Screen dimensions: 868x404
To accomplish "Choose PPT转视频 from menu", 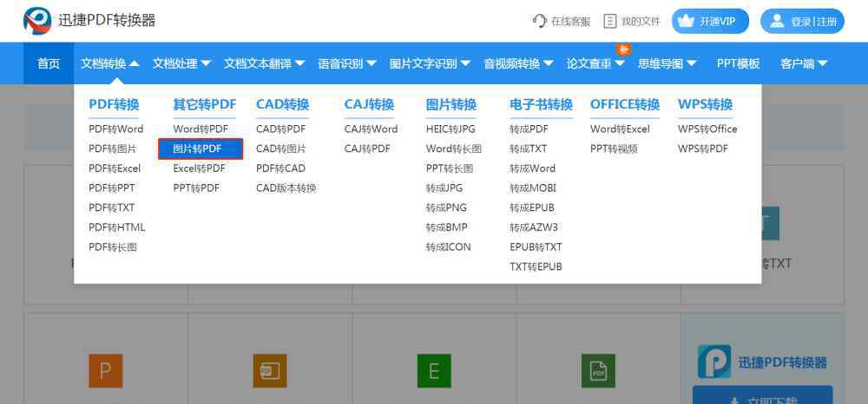I will (614, 149).
